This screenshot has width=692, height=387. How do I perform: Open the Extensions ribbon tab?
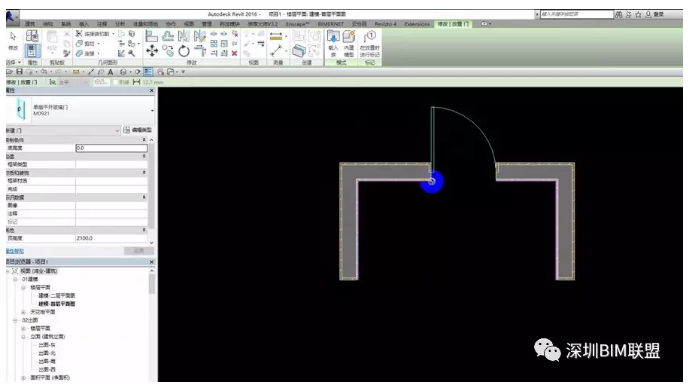click(417, 24)
